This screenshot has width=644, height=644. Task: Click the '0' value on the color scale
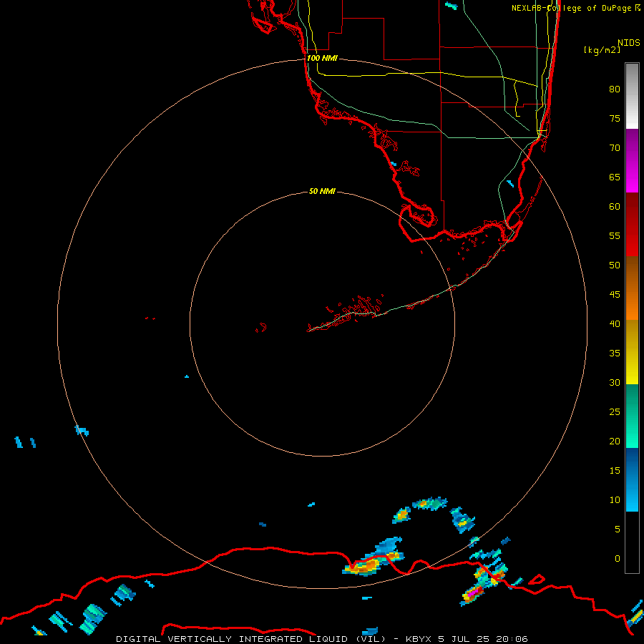tap(618, 559)
